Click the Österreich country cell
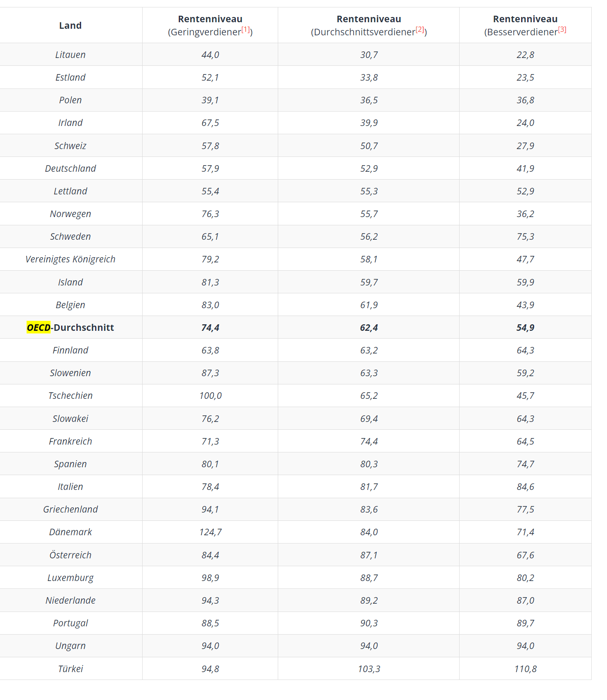Viewport: 607px width, 700px height. pos(70,555)
